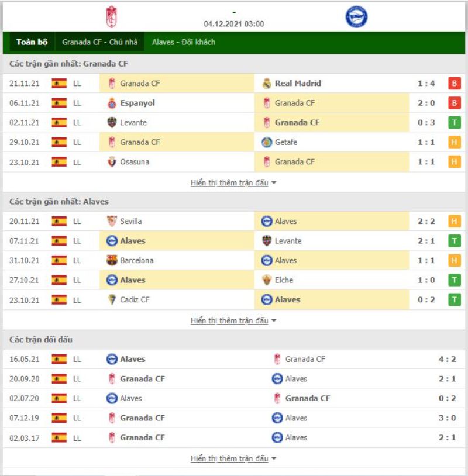Switch to Granada CF - Chủ nhà tab
This screenshot has height=476, width=468.
click(x=99, y=42)
